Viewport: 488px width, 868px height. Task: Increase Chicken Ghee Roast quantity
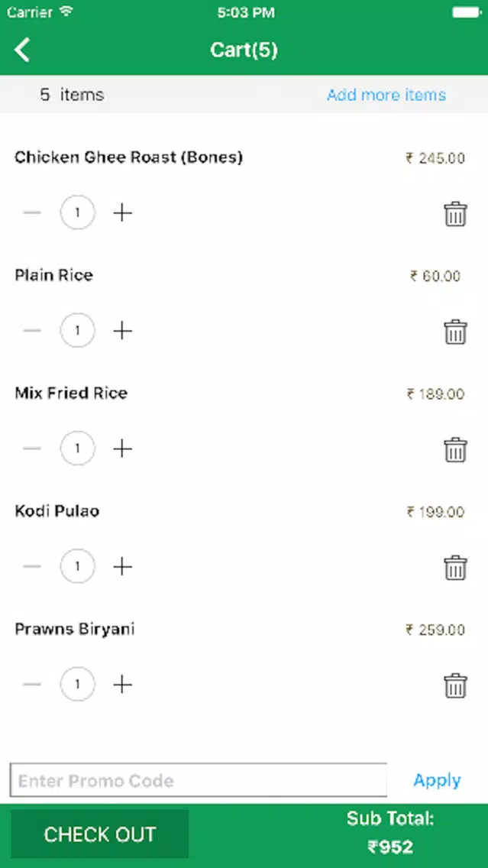123,212
